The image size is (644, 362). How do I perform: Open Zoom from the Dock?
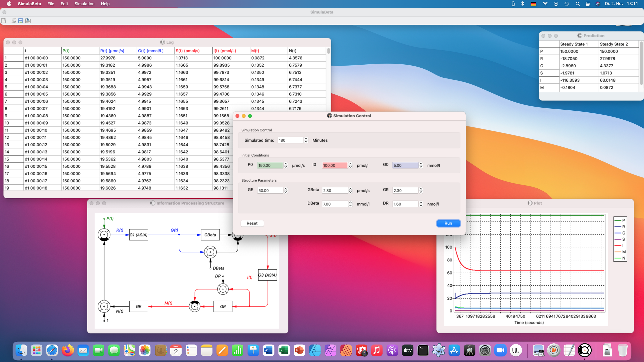(500, 350)
